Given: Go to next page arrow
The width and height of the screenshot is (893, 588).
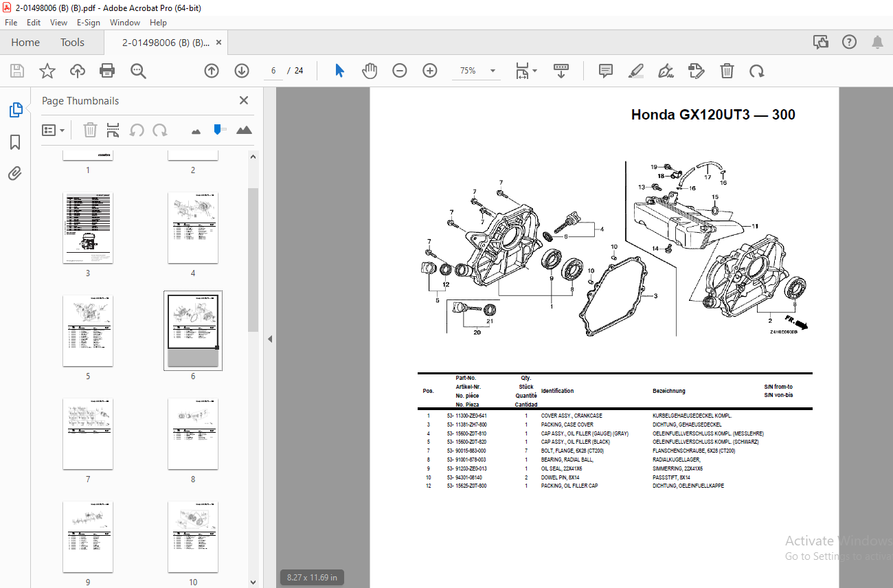Looking at the screenshot, I should (x=242, y=71).
